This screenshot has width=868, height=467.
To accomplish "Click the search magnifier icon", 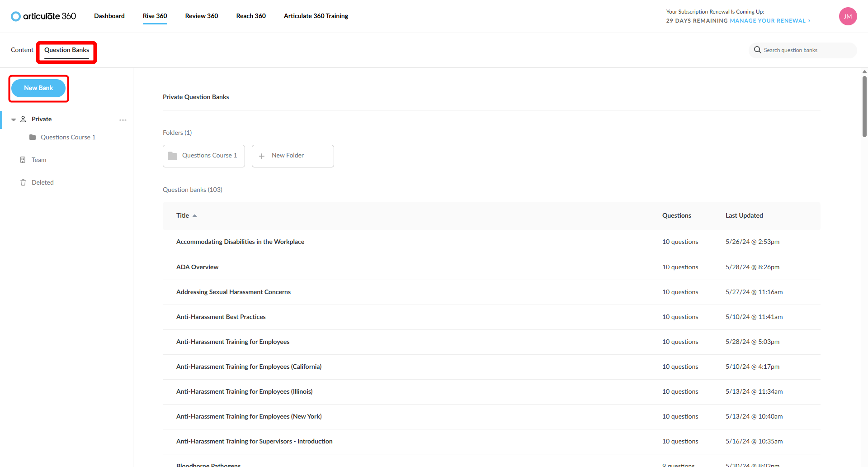I will pyautogui.click(x=757, y=50).
